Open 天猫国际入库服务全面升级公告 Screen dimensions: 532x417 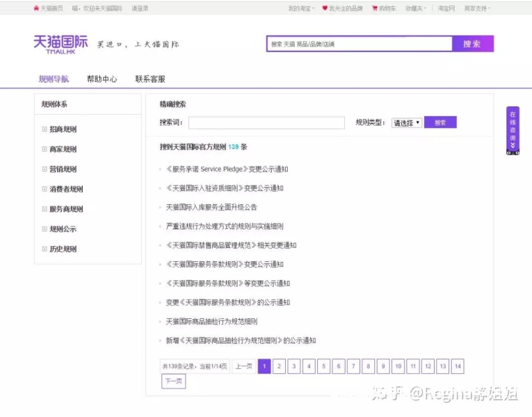[211, 207]
